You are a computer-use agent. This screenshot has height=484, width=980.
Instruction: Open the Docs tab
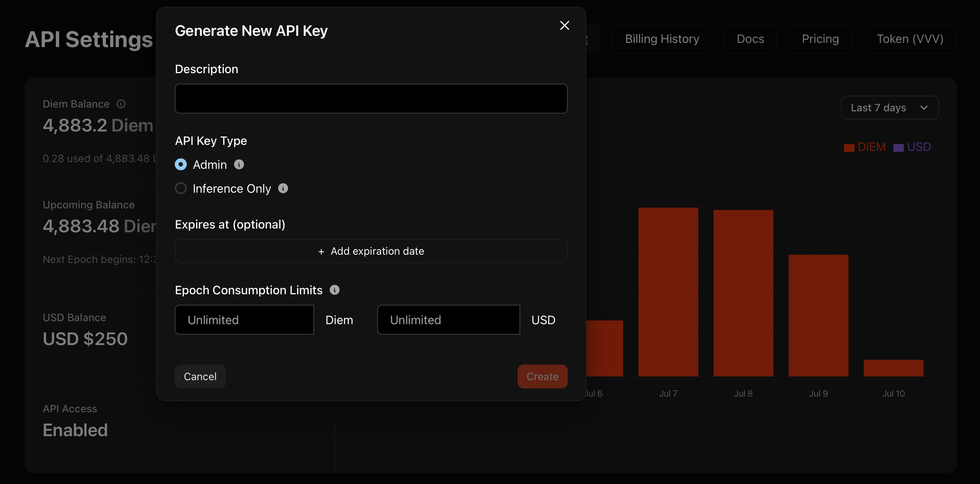750,39
